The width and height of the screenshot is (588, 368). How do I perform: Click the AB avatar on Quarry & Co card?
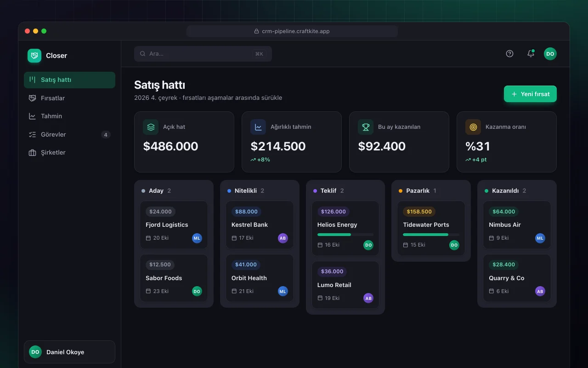click(x=540, y=291)
